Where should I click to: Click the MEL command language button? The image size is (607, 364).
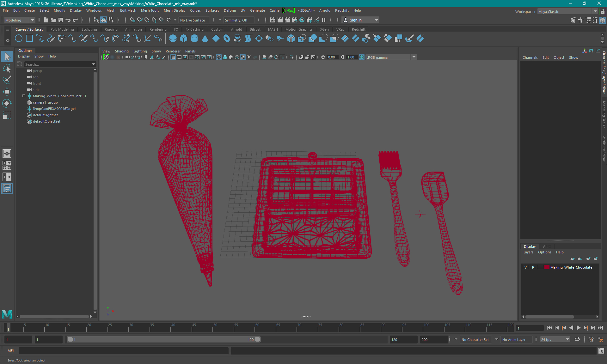[11, 351]
